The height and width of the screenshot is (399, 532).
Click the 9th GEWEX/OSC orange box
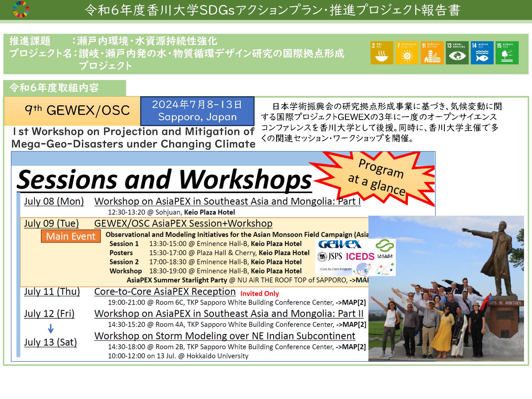pos(72,111)
